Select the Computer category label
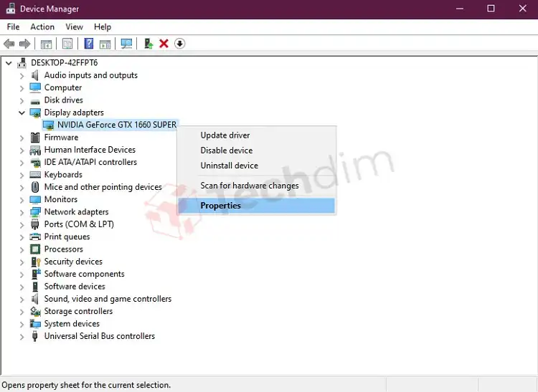The height and width of the screenshot is (392, 538). (x=63, y=87)
